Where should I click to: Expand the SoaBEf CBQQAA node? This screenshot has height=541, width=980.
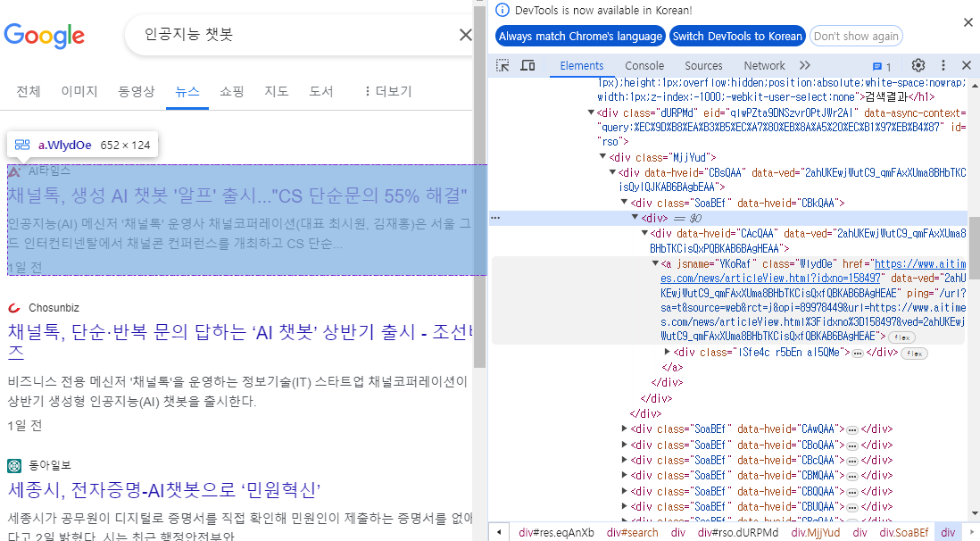click(x=624, y=490)
